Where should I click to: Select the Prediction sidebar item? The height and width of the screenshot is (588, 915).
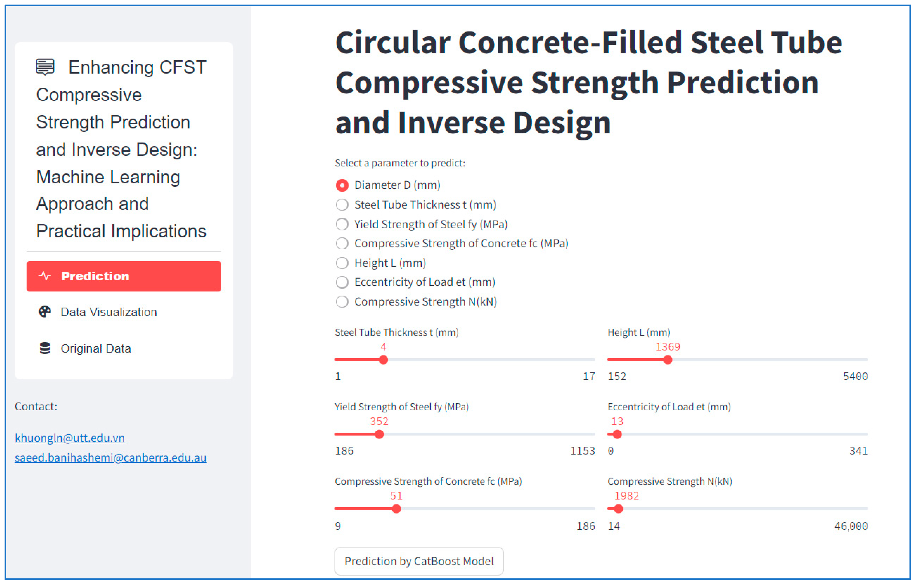(123, 276)
